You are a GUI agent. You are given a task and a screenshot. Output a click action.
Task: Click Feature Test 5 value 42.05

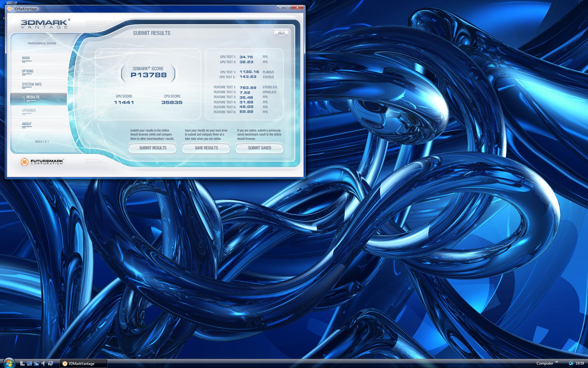tap(246, 107)
